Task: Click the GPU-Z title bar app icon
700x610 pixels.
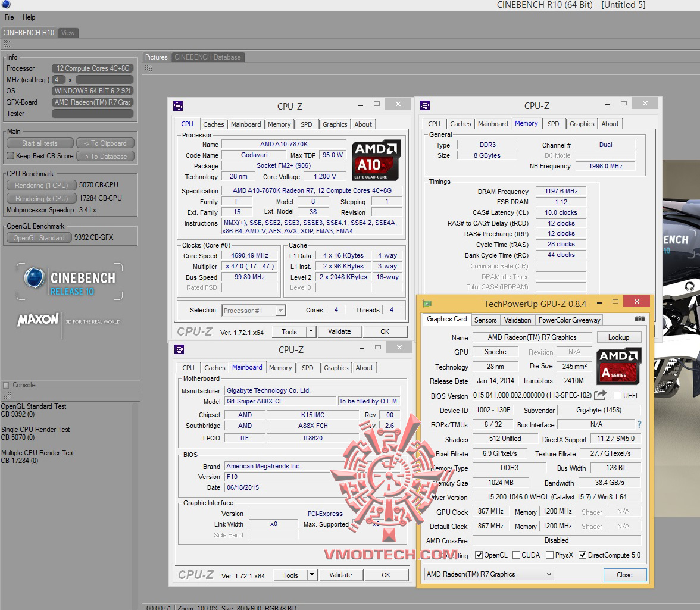Action: tap(427, 304)
